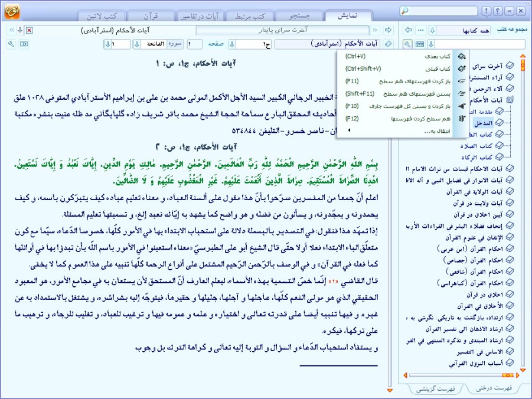This screenshot has width=532, height=399.
Task: Close the آیات الأحكام (استرآبادى) book tab with the red X
Action: [x=30, y=31]
